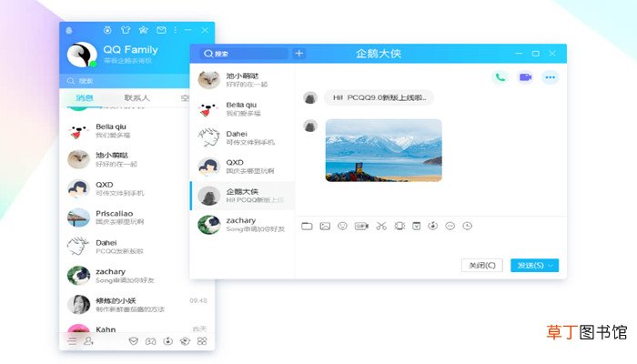Click the penguin logo in QQ main window

pyautogui.click(x=69, y=30)
